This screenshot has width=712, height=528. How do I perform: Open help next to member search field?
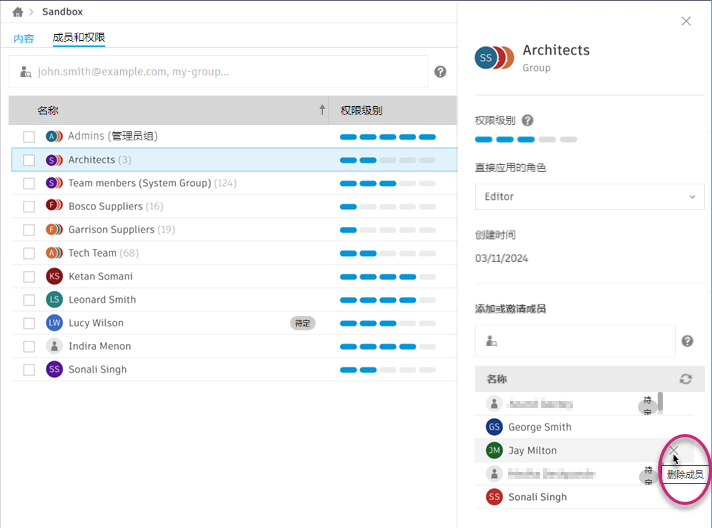(440, 72)
